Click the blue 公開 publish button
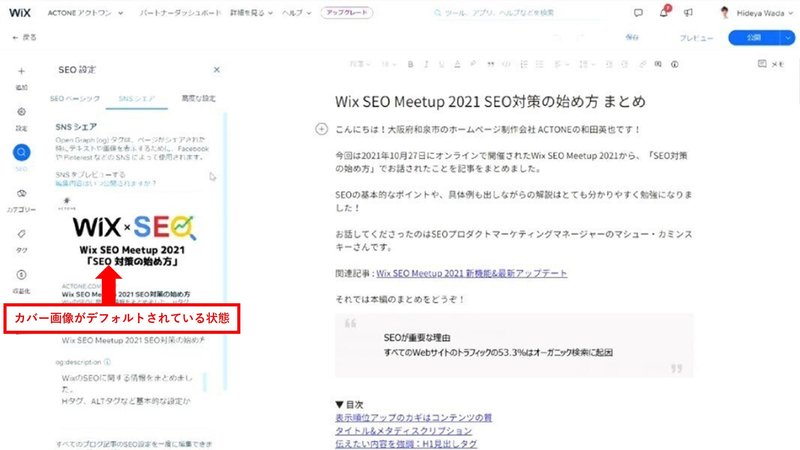Viewport: 800px width, 450px height. [x=754, y=37]
